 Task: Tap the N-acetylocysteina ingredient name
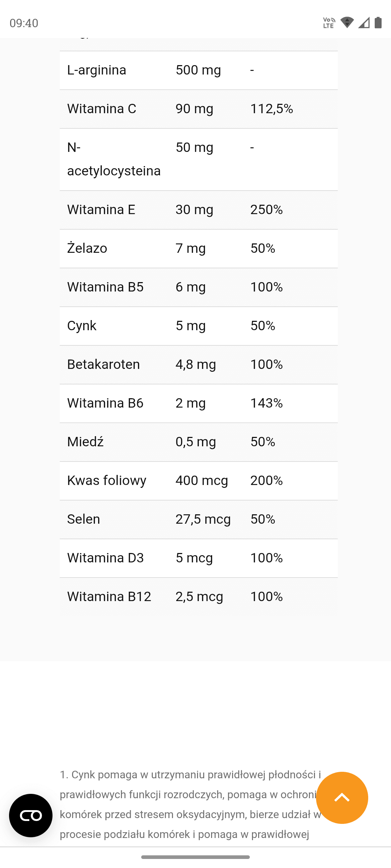[x=114, y=159]
